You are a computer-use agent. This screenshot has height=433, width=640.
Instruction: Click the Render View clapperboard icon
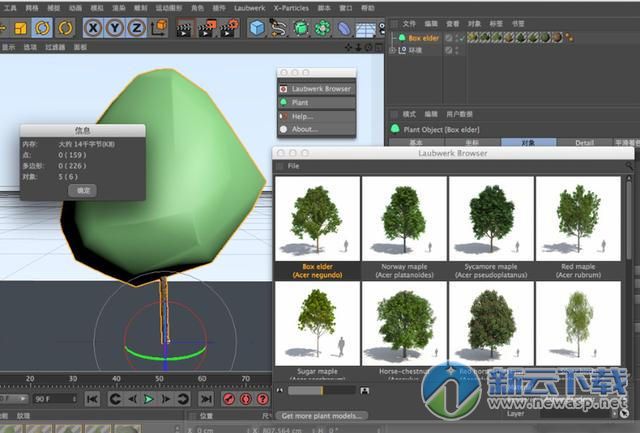tap(184, 28)
